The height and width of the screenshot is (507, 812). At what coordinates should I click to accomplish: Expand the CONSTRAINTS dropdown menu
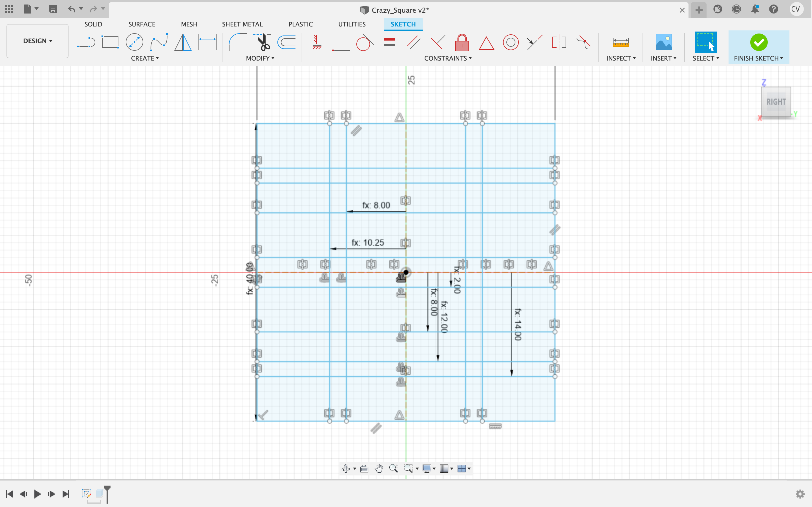(x=448, y=58)
